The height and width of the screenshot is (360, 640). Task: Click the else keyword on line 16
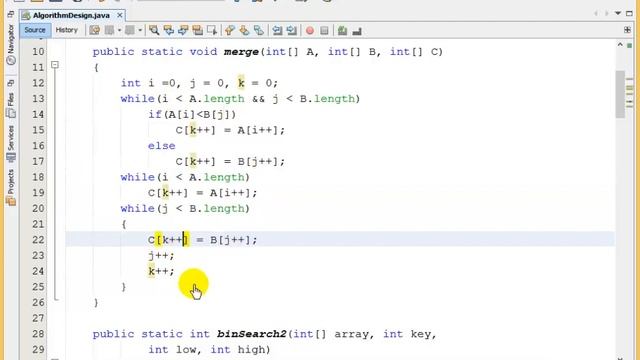162,146
